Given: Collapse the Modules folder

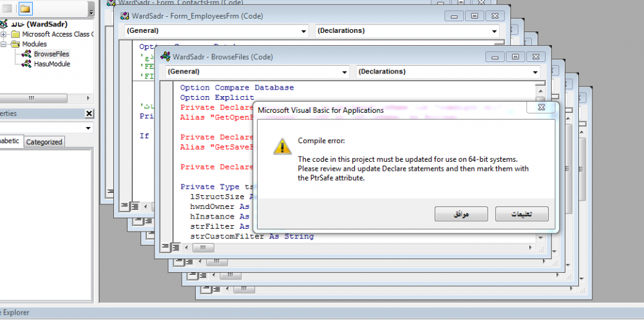Looking at the screenshot, I should click(x=3, y=44).
